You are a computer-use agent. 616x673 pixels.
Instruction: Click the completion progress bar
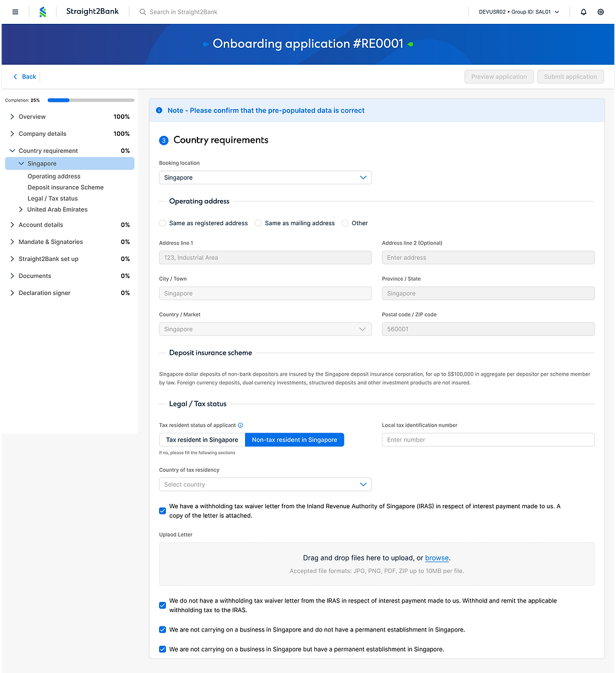pyautogui.click(x=91, y=100)
